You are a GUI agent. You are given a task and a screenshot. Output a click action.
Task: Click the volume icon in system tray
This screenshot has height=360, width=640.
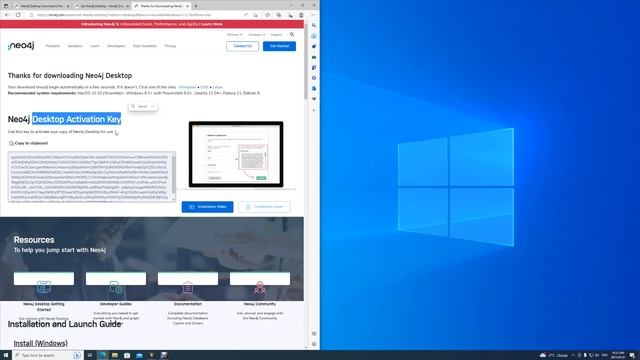pyautogui.click(x=597, y=355)
